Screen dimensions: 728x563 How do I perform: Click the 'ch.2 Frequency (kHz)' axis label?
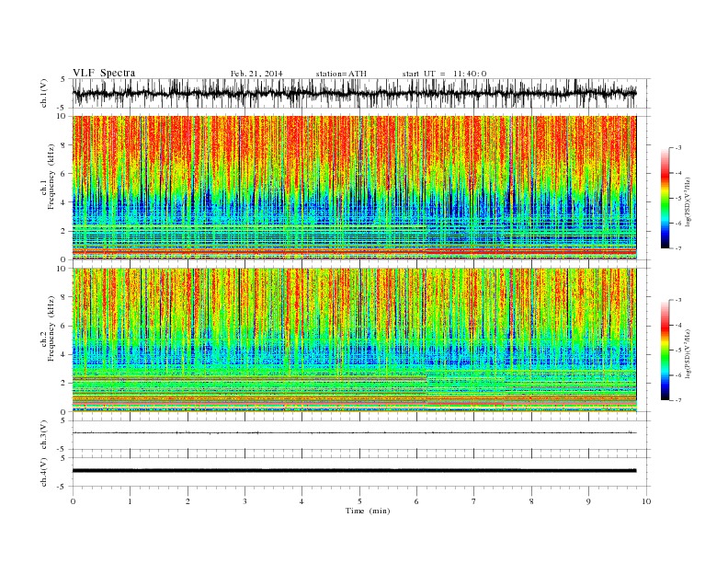point(48,329)
